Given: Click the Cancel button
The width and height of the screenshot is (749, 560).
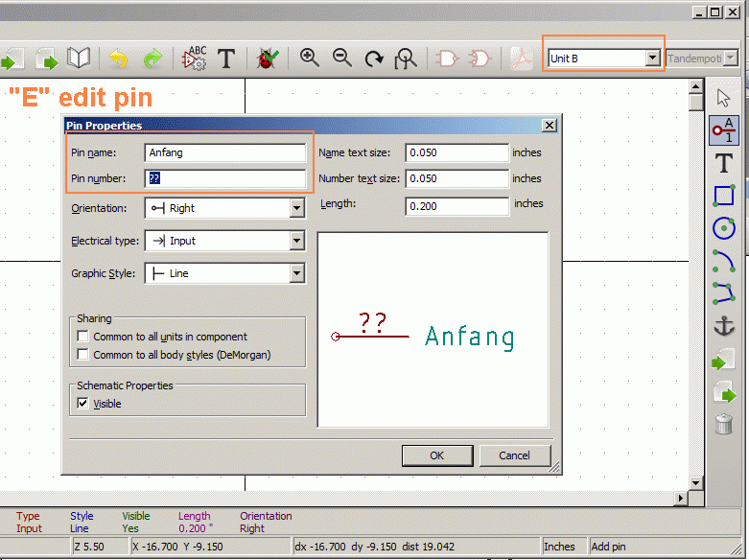Looking at the screenshot, I should click(514, 455).
